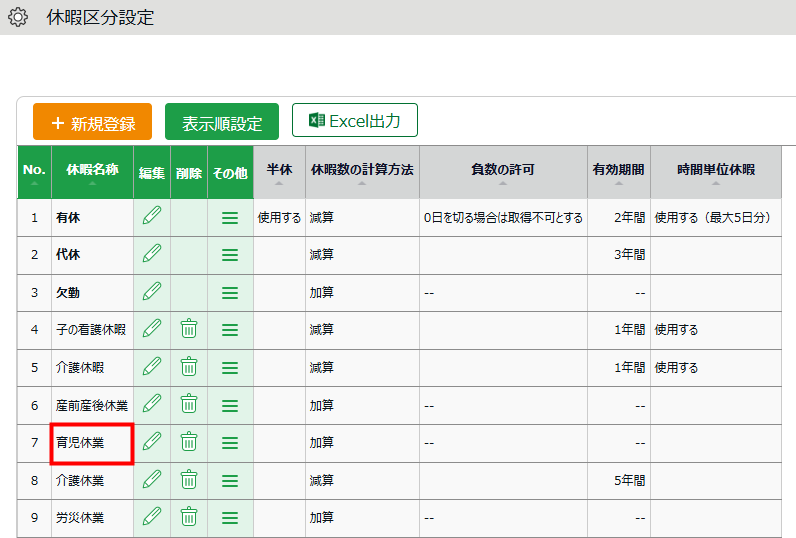Export list with Excel出力 button

[354, 121]
